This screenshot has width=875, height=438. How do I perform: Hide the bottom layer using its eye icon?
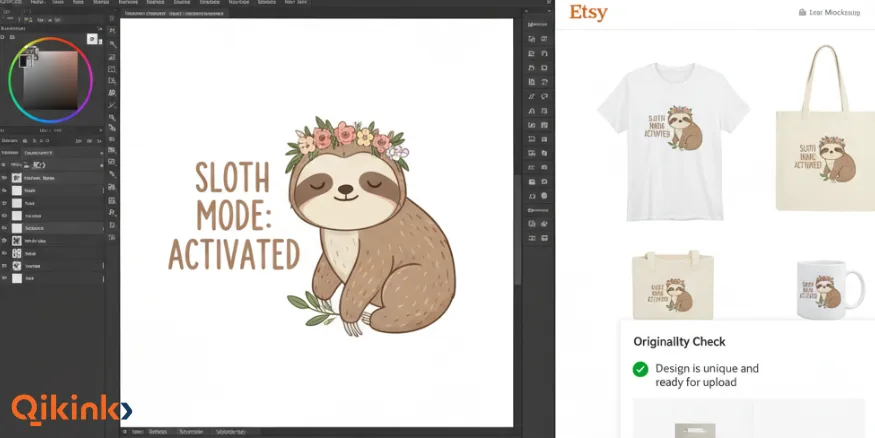click(x=4, y=278)
